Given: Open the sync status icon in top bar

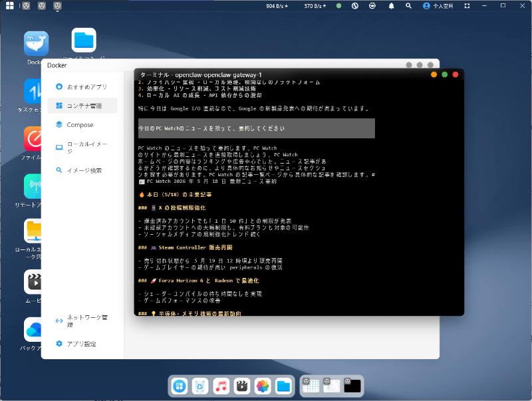Looking at the screenshot, I should coord(372,6).
